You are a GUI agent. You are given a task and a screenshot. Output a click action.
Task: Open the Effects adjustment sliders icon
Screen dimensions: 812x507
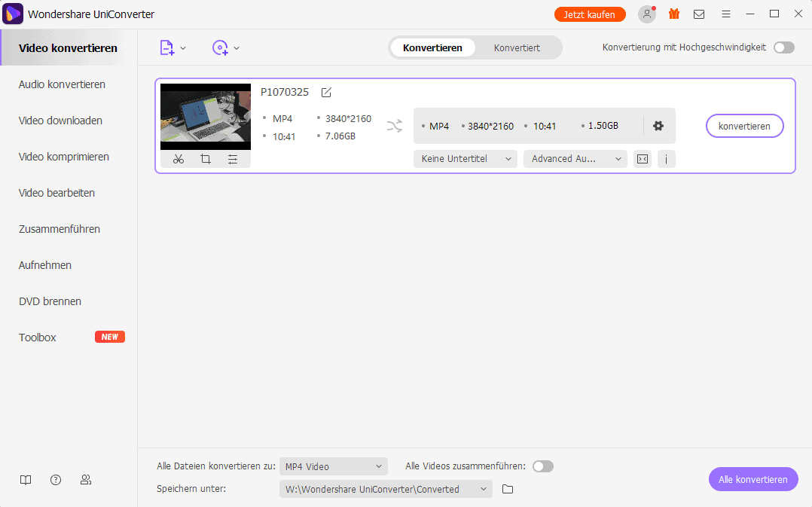pos(233,159)
